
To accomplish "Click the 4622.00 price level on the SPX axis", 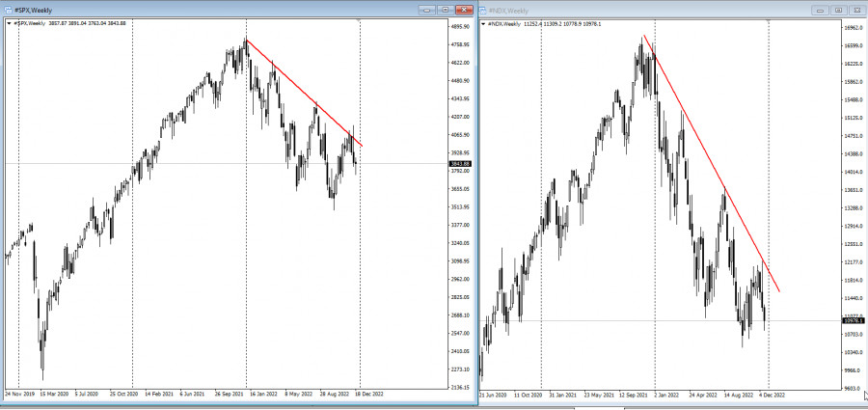I will (461, 63).
